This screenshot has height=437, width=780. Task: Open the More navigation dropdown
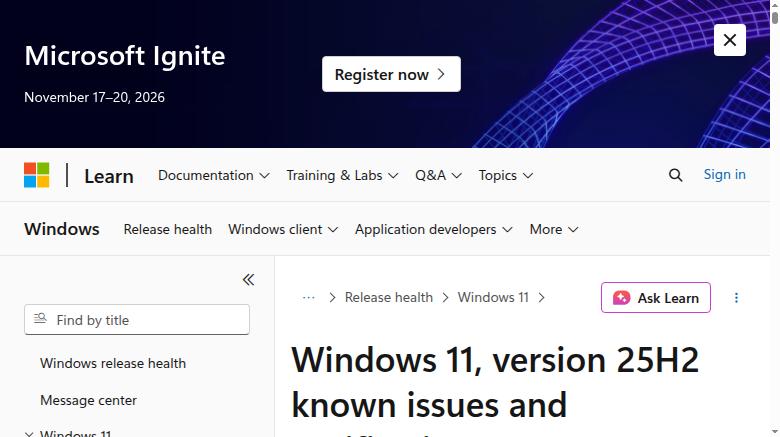coord(554,229)
